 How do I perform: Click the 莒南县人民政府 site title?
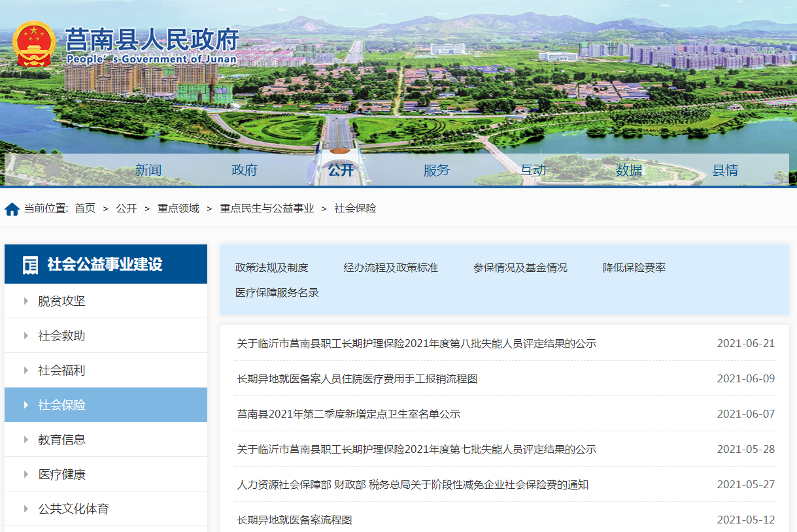[x=152, y=39]
